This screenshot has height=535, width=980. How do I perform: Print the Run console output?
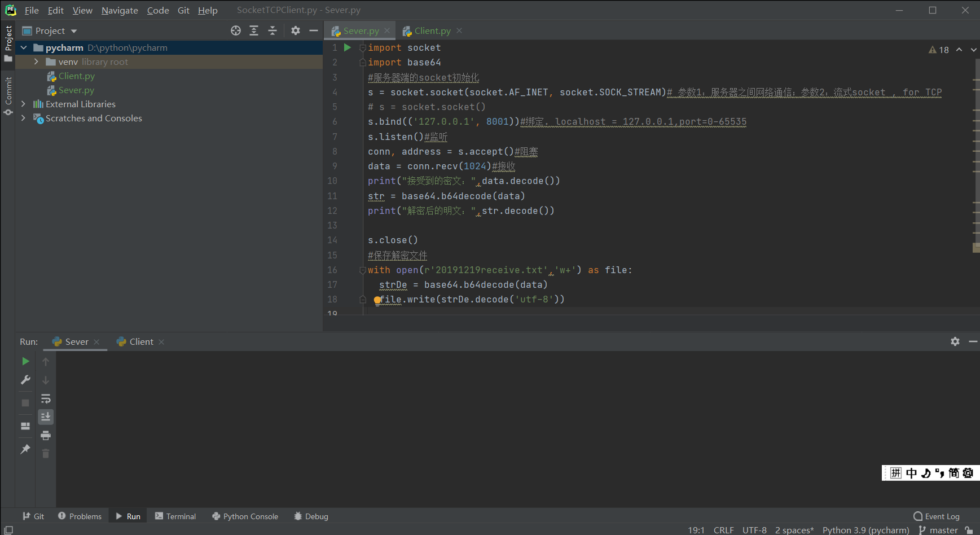click(46, 435)
